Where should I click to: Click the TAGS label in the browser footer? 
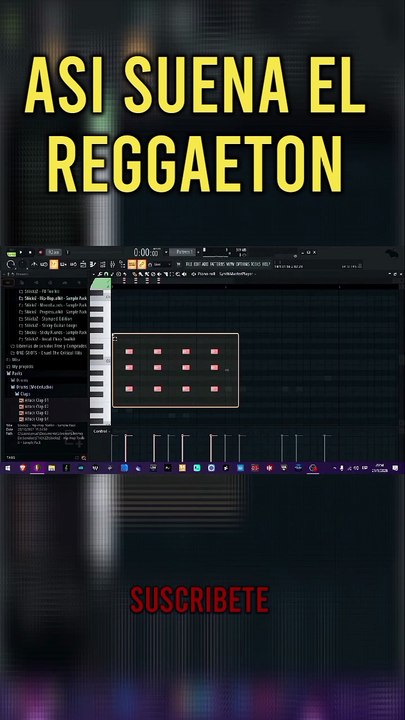pos(11,458)
